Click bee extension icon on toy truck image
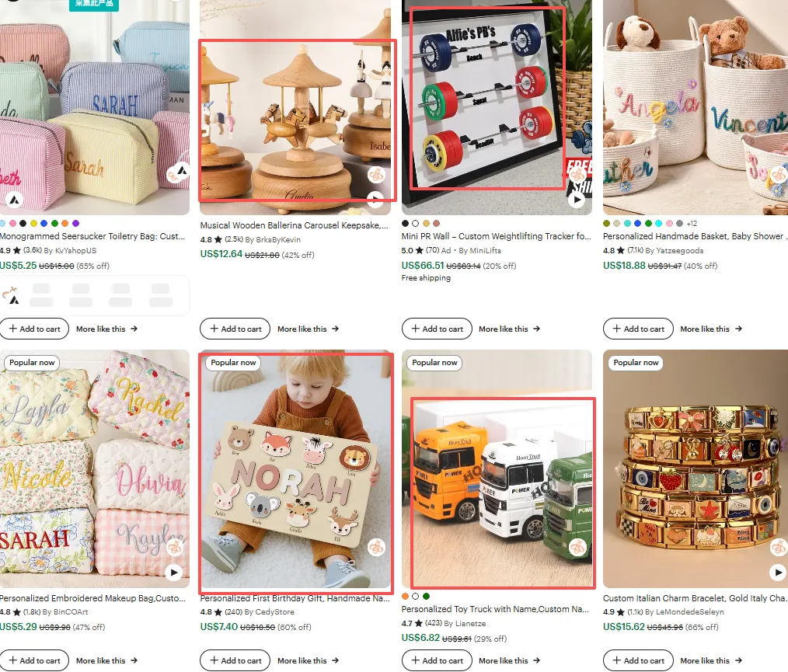 click(x=578, y=547)
